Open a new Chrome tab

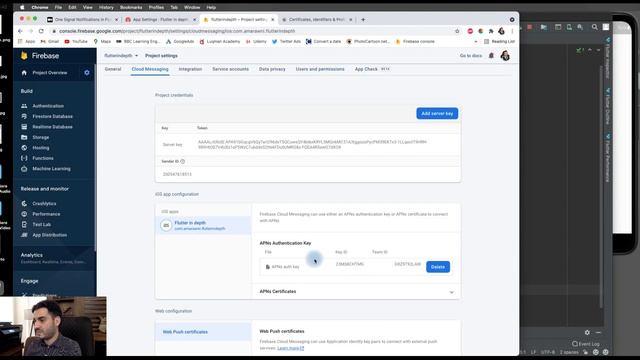(363, 20)
